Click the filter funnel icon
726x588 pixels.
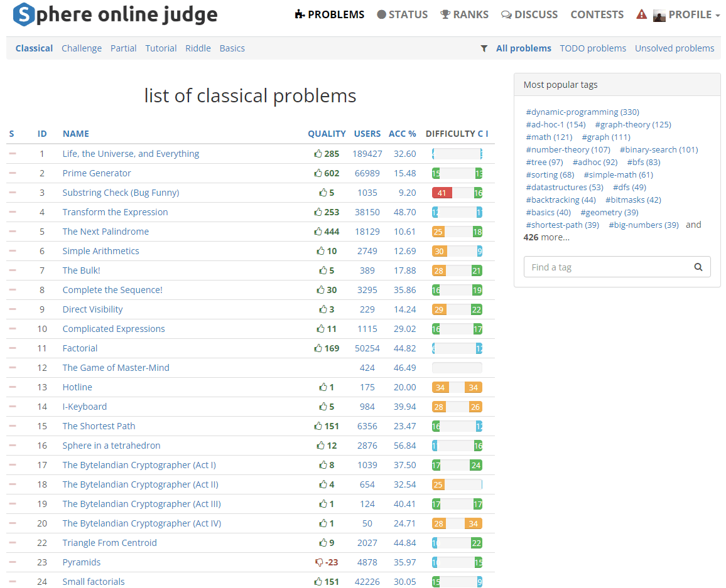click(x=484, y=48)
